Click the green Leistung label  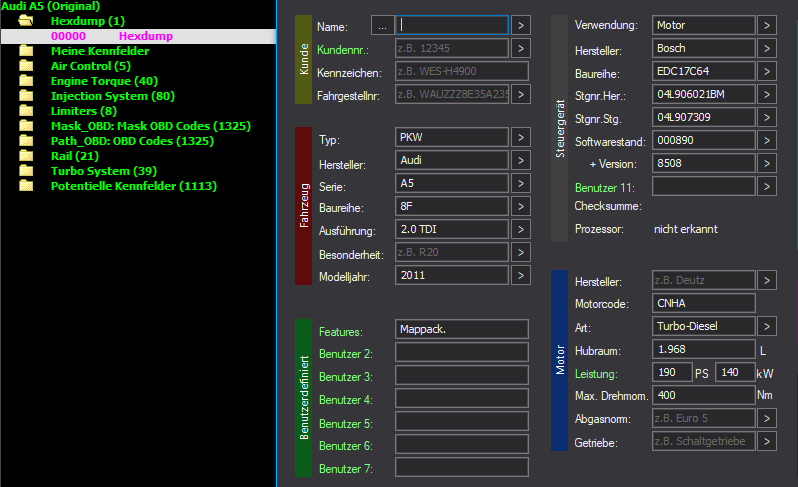tap(596, 374)
